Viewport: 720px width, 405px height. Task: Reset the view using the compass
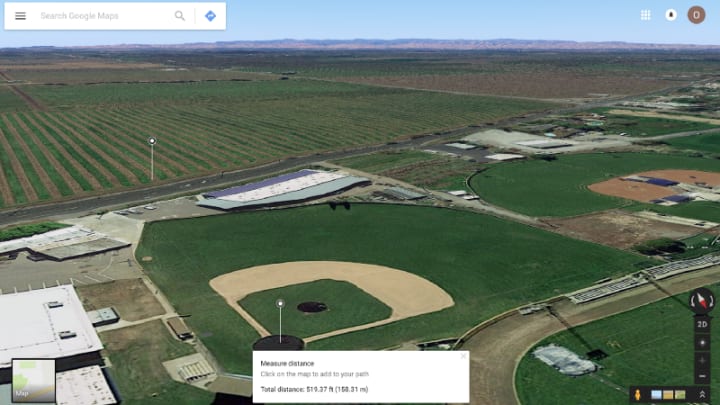(x=702, y=301)
